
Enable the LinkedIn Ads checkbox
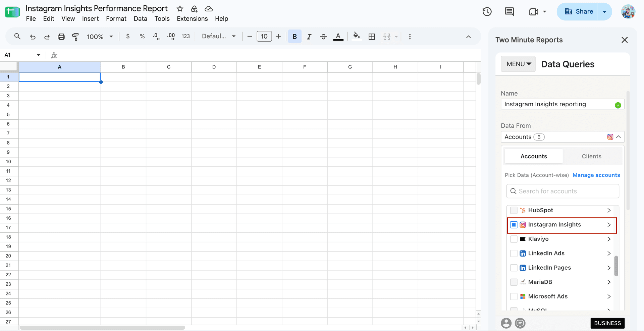pyautogui.click(x=514, y=254)
